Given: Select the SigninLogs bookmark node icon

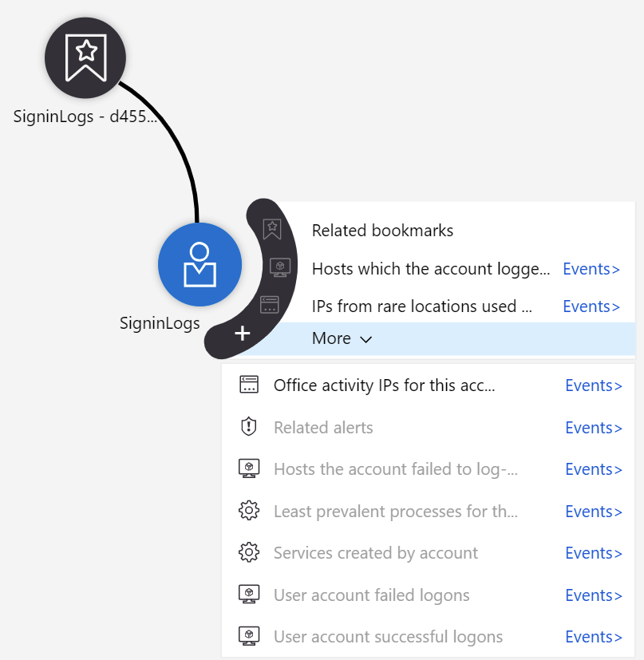Looking at the screenshot, I should point(85,57).
